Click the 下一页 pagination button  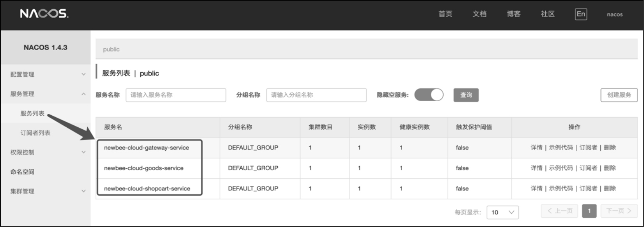coord(619,211)
